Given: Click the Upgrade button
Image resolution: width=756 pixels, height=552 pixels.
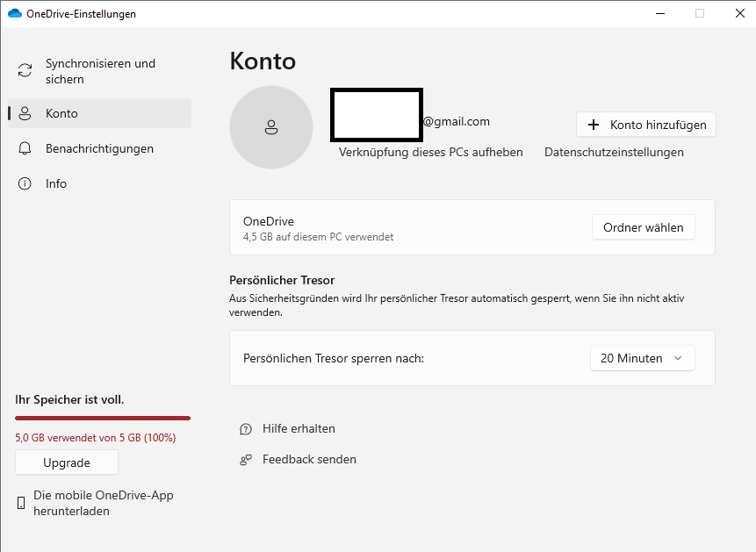Looking at the screenshot, I should coord(67,462).
